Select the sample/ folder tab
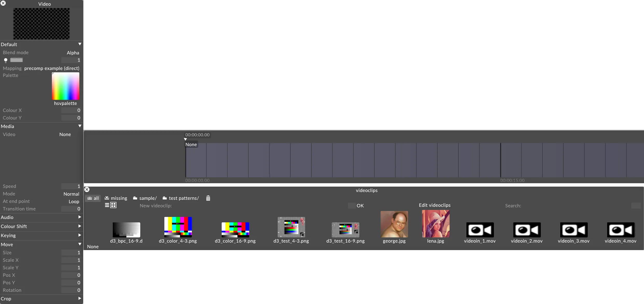This screenshot has height=304, width=644. click(x=145, y=198)
